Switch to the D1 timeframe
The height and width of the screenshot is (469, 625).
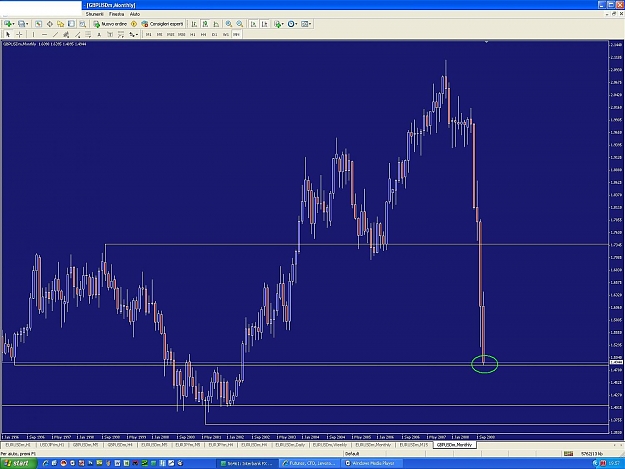214,35
